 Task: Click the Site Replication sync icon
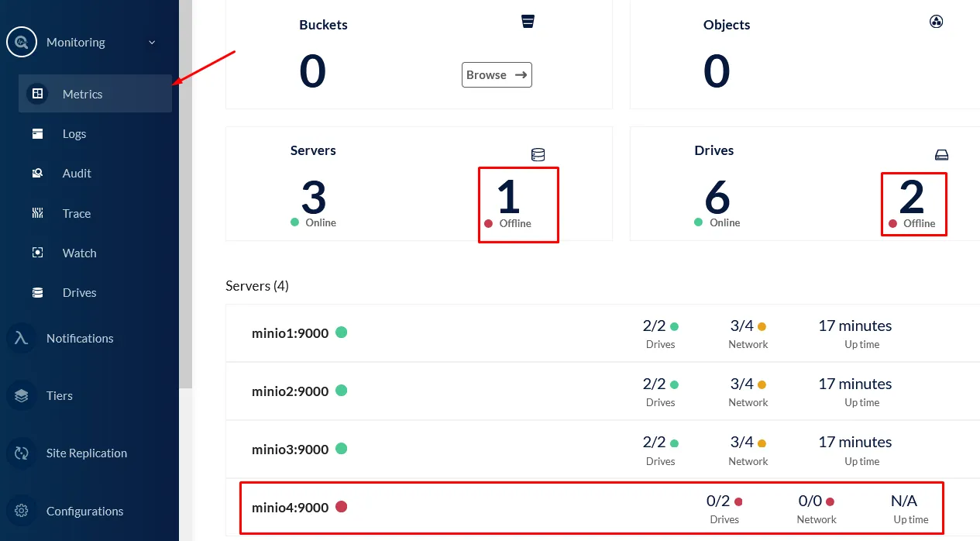tap(22, 453)
